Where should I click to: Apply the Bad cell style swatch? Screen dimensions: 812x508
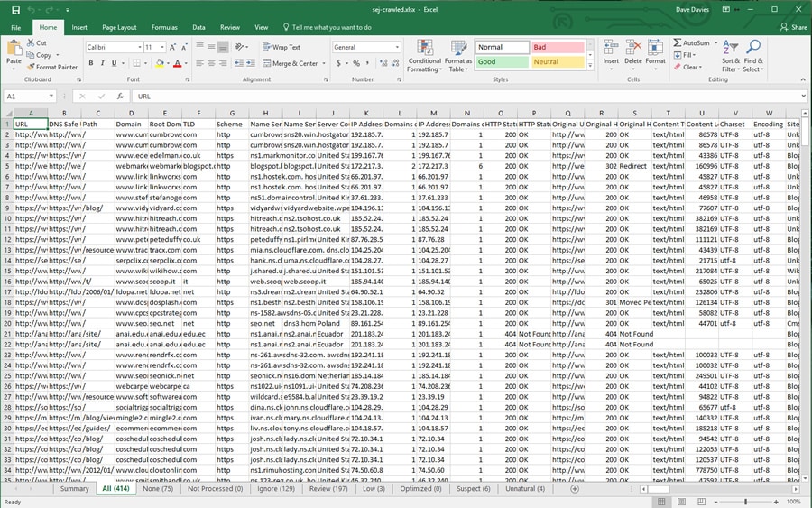[558, 47]
